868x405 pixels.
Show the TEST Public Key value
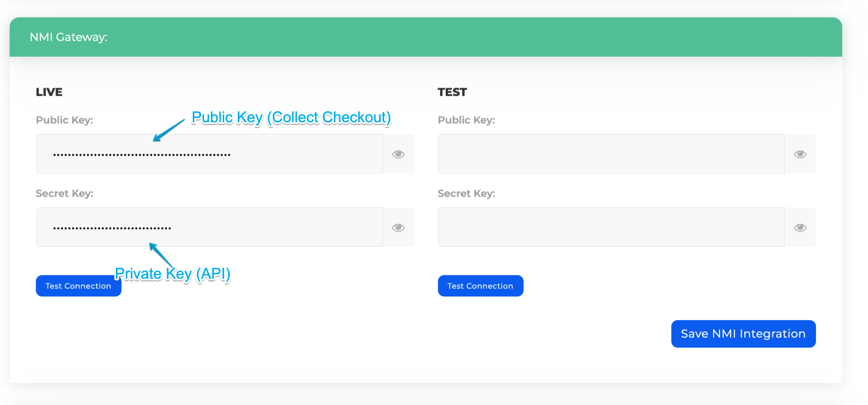(x=800, y=154)
